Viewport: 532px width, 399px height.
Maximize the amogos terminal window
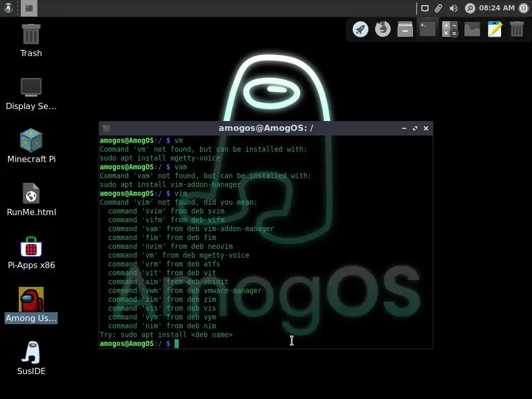pyautogui.click(x=415, y=128)
